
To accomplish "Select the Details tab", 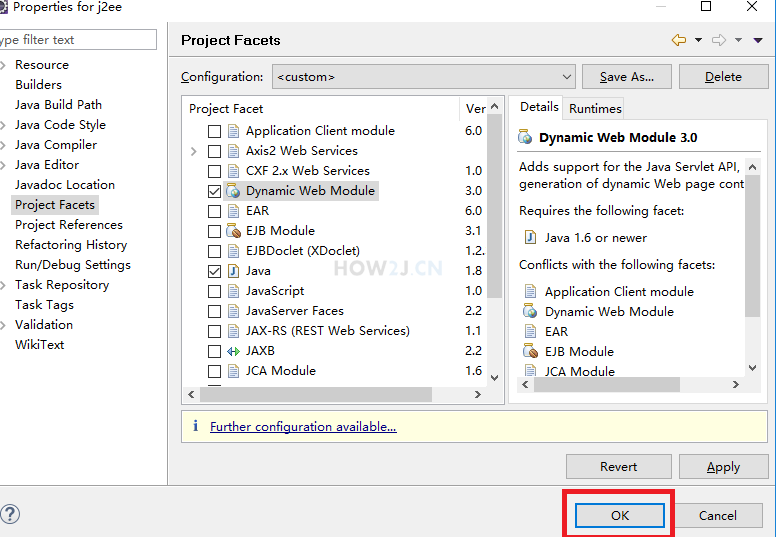I will point(539,107).
